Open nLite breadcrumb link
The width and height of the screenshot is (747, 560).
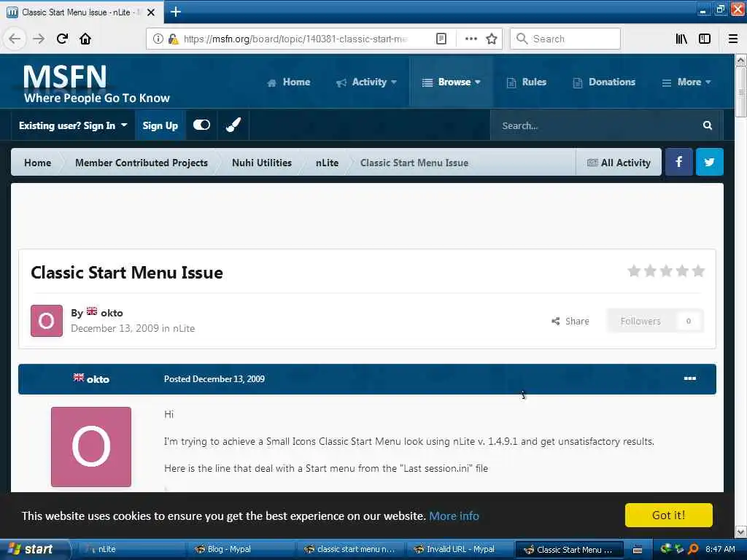tap(328, 163)
